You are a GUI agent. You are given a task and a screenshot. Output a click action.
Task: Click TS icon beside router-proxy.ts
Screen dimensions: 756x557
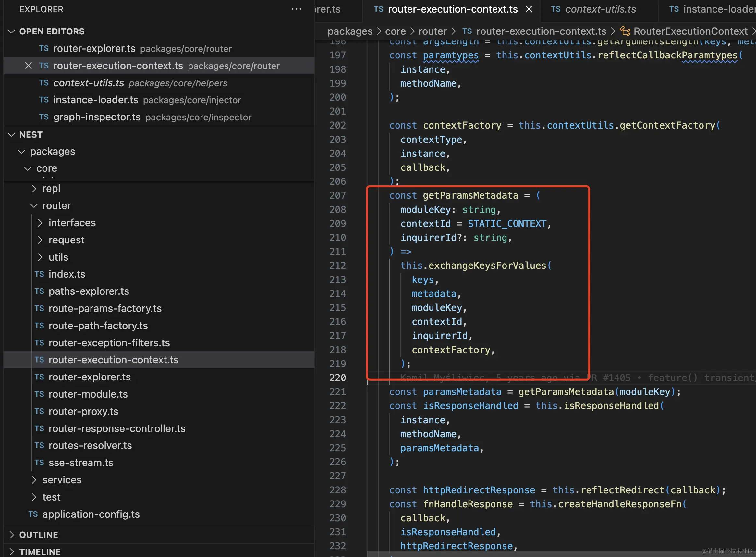pyautogui.click(x=39, y=411)
